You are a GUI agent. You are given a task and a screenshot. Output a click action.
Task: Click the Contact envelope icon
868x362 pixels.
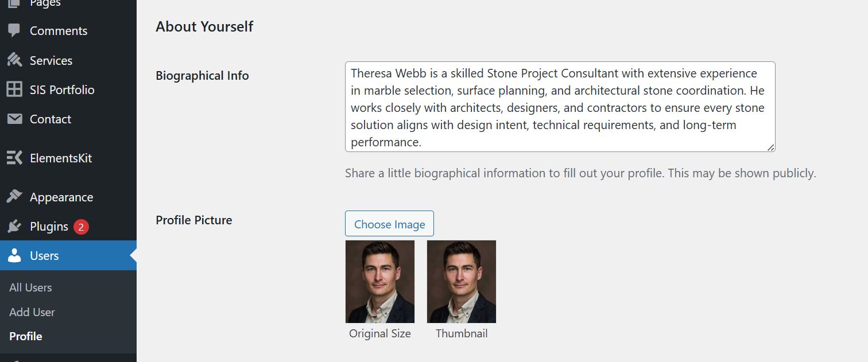point(14,119)
